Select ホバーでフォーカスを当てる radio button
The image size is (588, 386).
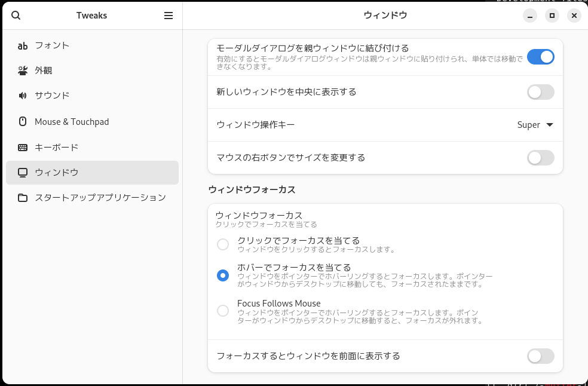tap(223, 275)
